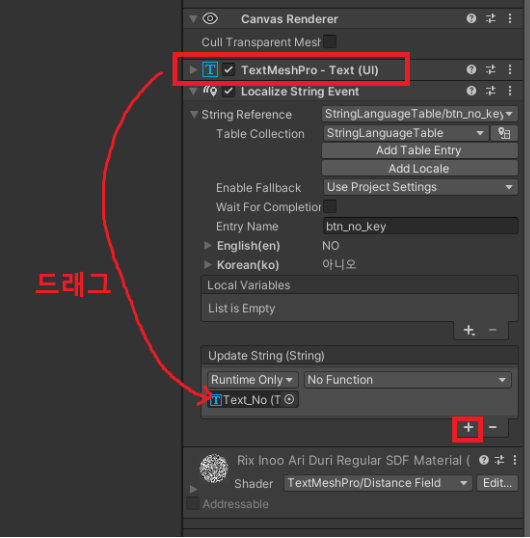Viewport: 530px width, 538px height.
Task: Click the Canvas Renderer title
Action: click(290, 19)
